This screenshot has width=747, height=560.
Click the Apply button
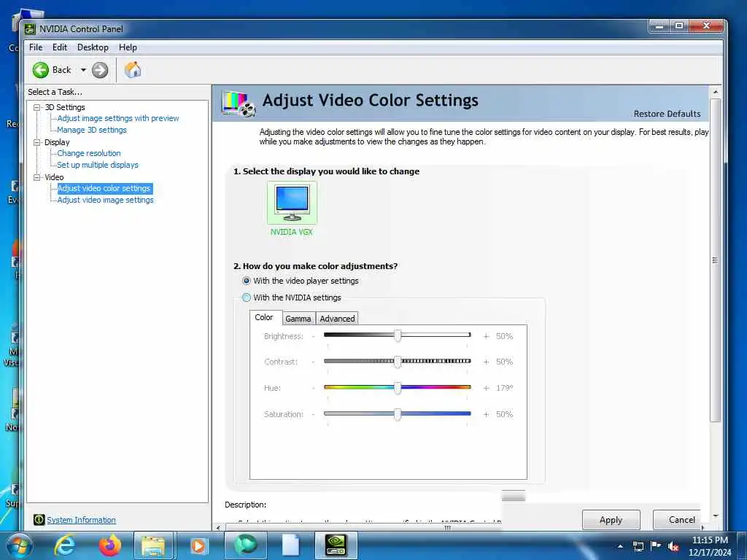(x=611, y=520)
